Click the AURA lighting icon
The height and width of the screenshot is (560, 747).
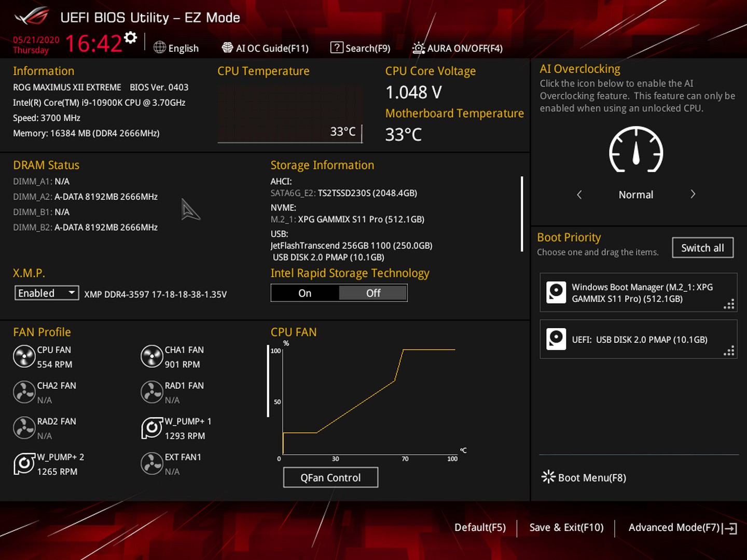tap(418, 48)
